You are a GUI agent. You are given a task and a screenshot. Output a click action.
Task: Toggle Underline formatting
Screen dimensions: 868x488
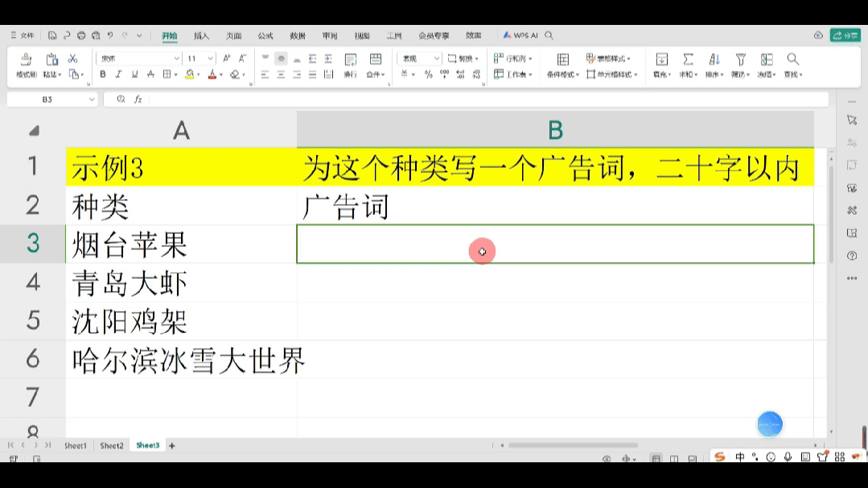pyautogui.click(x=134, y=74)
